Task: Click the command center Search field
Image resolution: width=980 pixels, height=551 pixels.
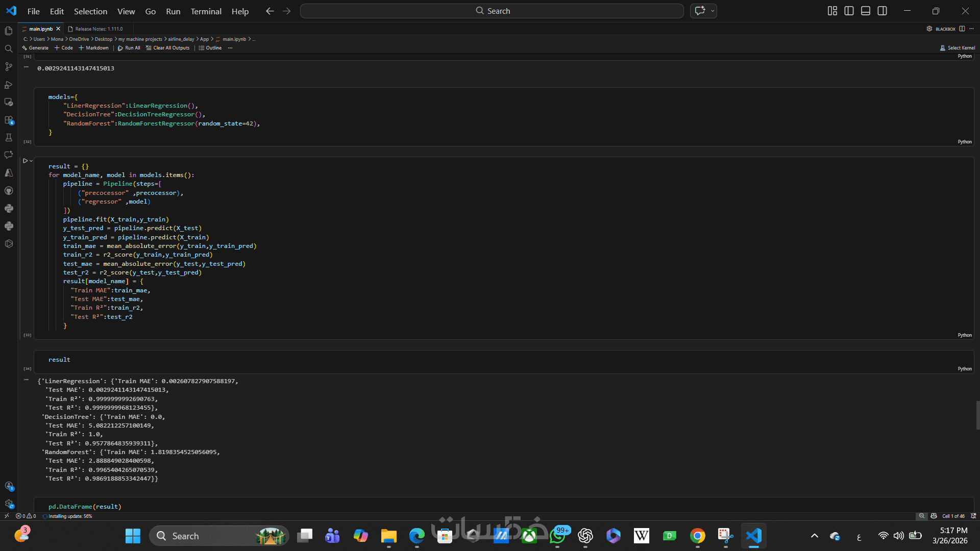Action: click(x=492, y=11)
